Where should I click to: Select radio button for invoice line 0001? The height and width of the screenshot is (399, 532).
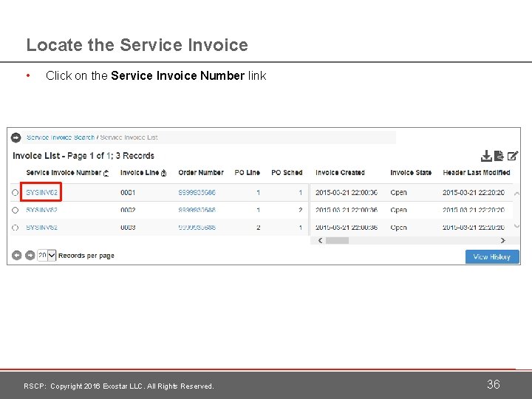[15, 193]
